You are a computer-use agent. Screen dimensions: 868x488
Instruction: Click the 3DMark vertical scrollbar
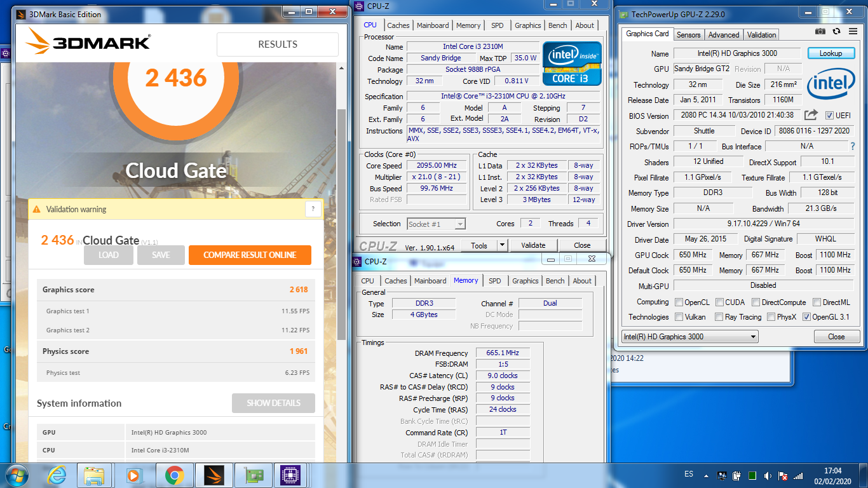click(x=341, y=224)
